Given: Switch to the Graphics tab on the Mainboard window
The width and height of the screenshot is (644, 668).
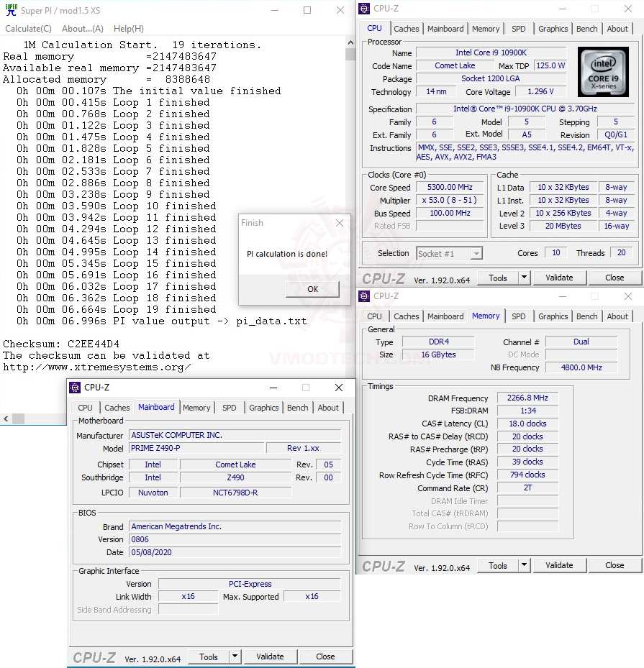Looking at the screenshot, I should pyautogui.click(x=263, y=408).
